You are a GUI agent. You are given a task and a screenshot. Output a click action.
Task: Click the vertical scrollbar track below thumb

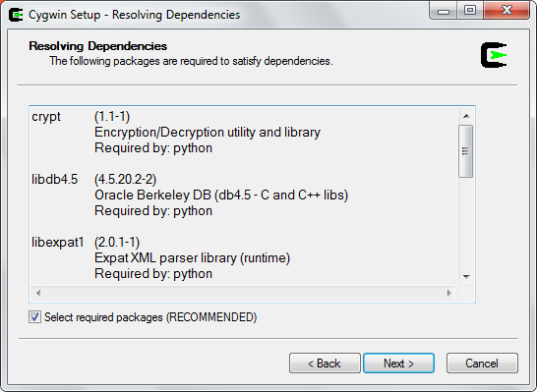(466, 223)
